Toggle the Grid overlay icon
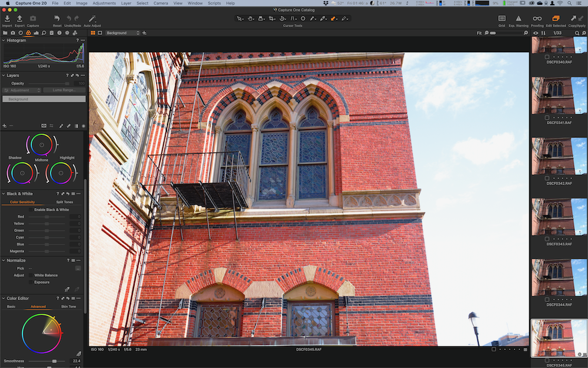The width and height of the screenshot is (588, 368). 502,19
